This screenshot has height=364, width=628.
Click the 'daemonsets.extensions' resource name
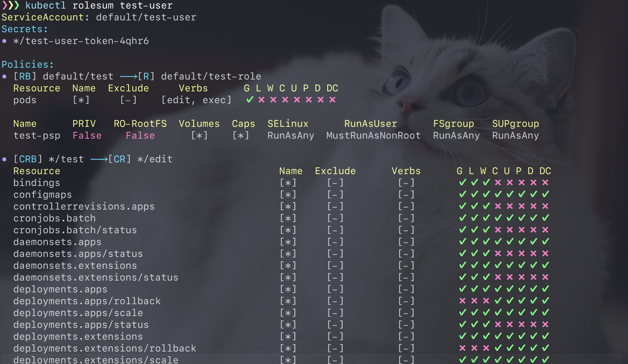click(75, 266)
